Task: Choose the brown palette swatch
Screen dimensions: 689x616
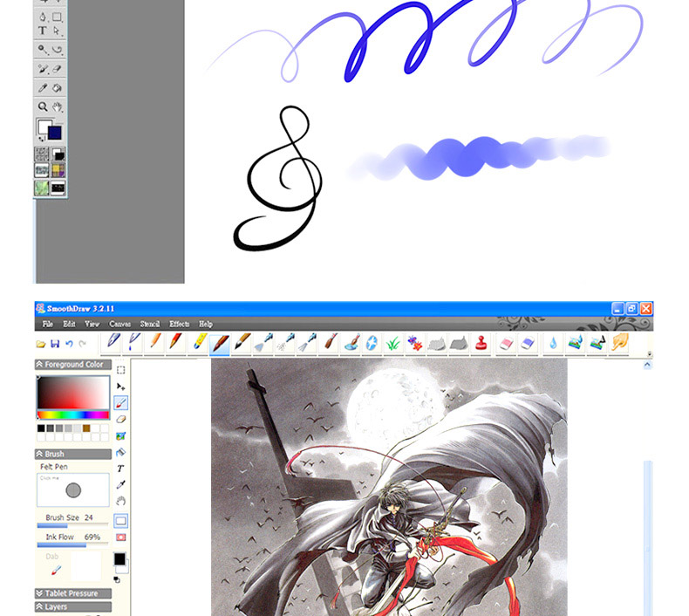Action: coord(86,428)
